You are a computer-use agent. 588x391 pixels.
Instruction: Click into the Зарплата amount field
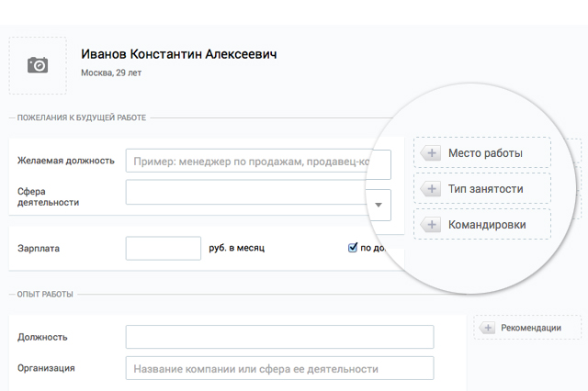tap(163, 248)
